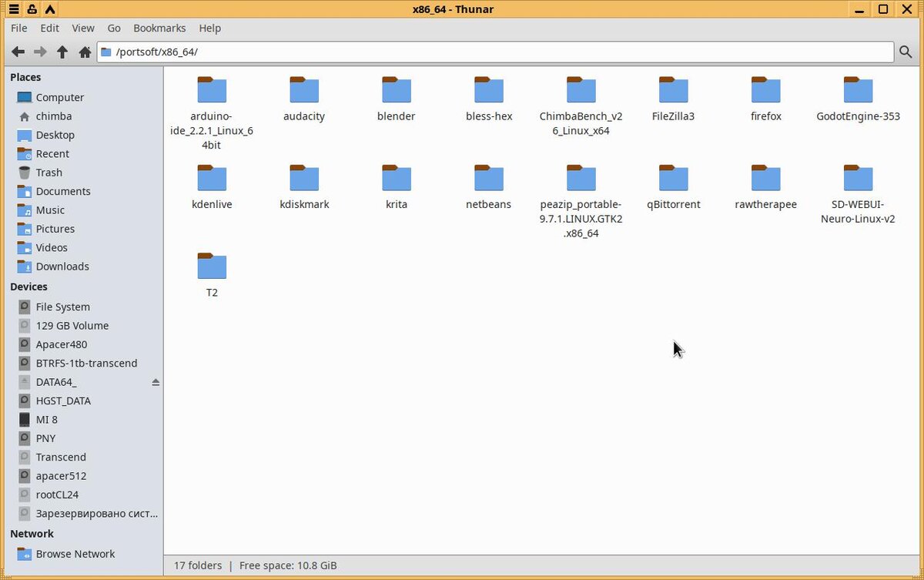Open the apacer512 device
The height and width of the screenshot is (580, 924).
(82, 476)
